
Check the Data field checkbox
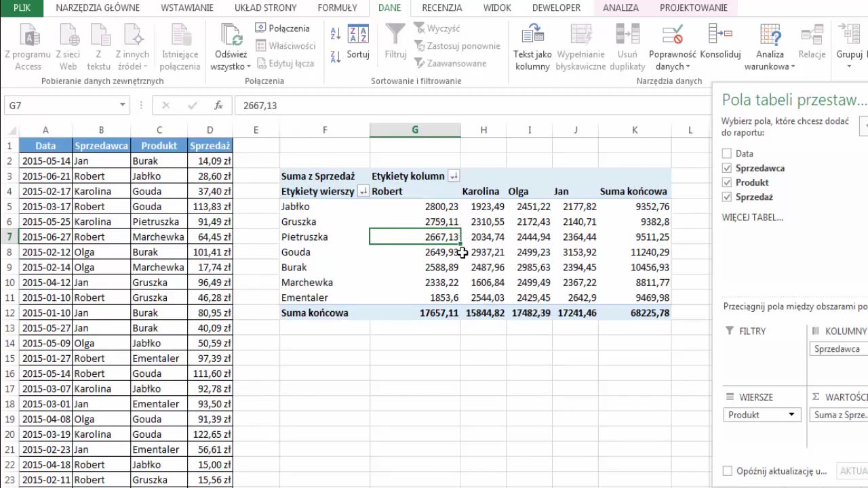tap(728, 154)
